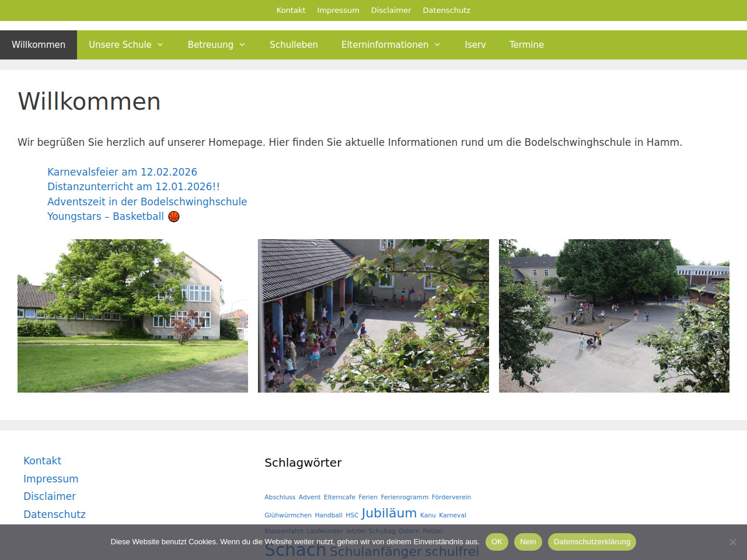This screenshot has width=747, height=560.
Task: Click the footer Kontakt link
Action: coord(42,461)
